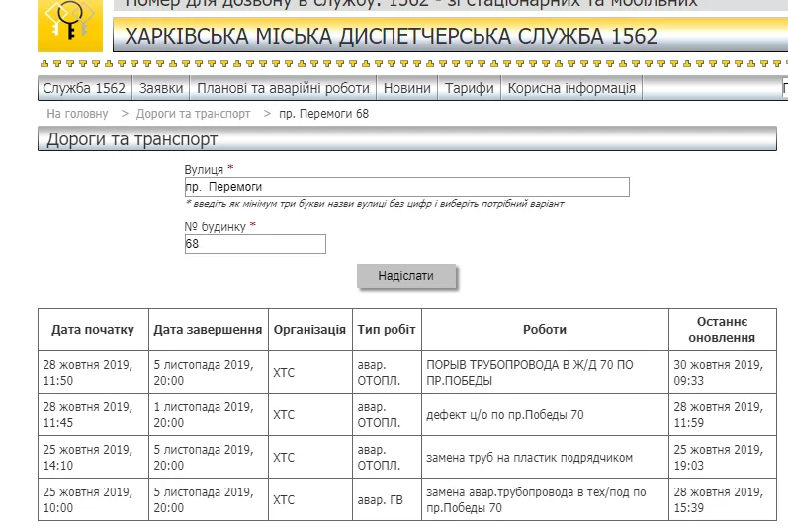Go to the Новини section
Image resolution: width=788 pixels, height=532 pixels.
pos(407,88)
